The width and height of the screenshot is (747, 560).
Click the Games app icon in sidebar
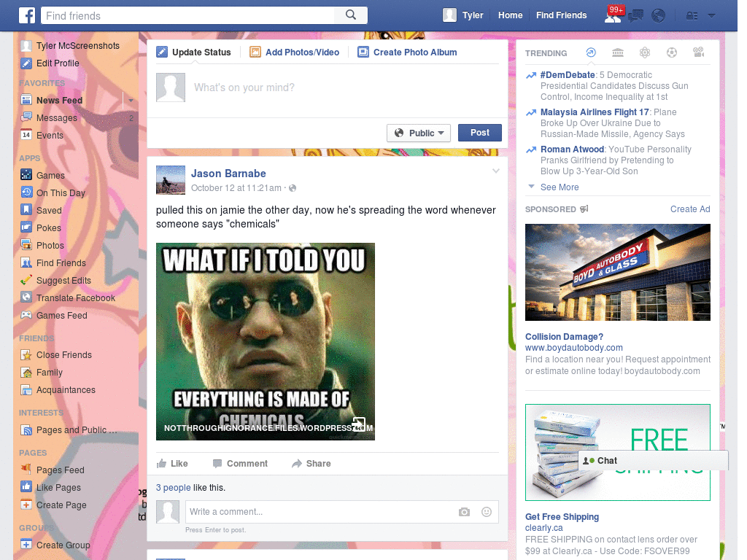point(26,175)
